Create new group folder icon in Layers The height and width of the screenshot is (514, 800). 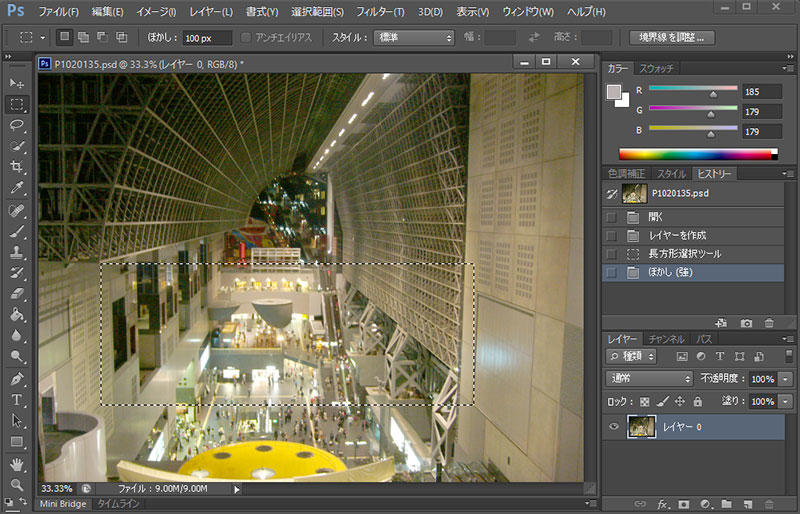[x=727, y=504]
